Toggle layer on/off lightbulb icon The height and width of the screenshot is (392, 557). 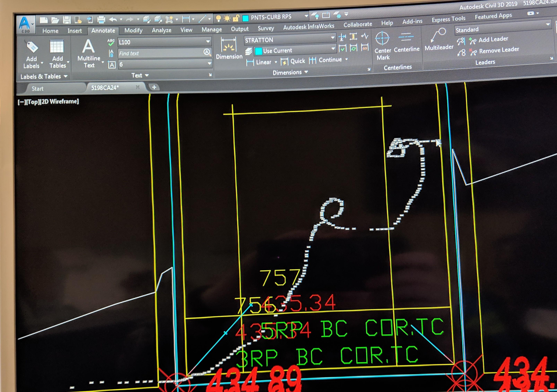[218, 19]
